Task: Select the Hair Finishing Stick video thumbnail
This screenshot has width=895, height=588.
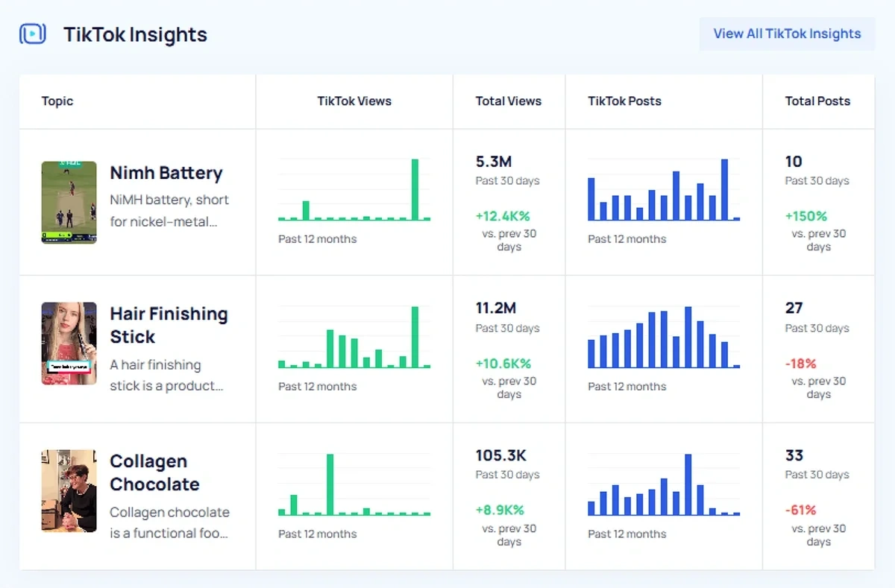Action: pos(69,344)
